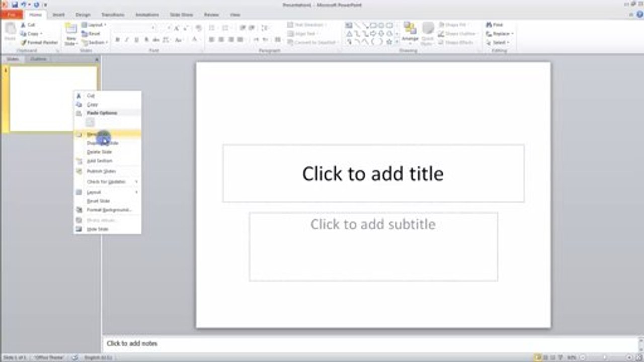Choose Hide Slide in the context menu
644x362 pixels.
click(107, 229)
